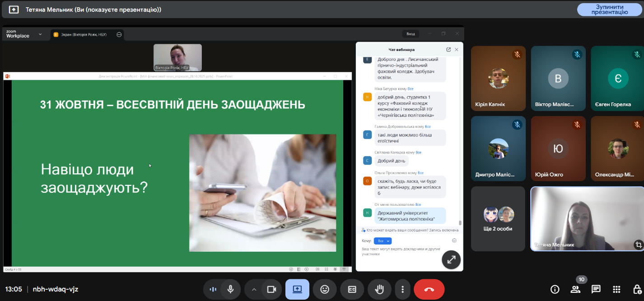Open meeting details info icon
The image size is (644, 301).
click(555, 289)
